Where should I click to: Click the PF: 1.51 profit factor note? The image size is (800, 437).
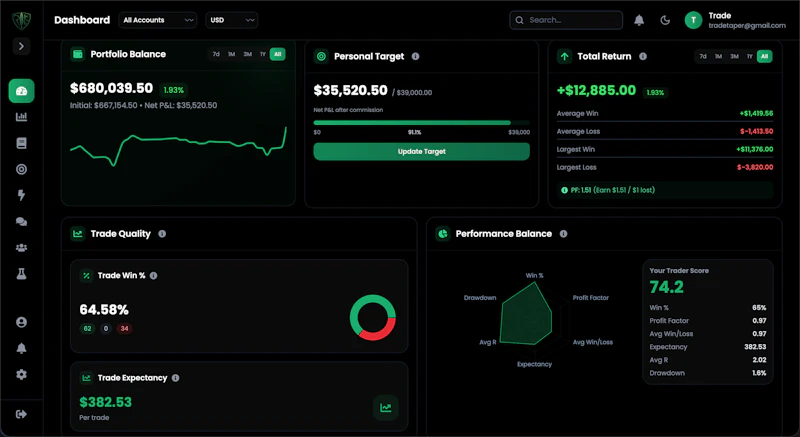click(665, 190)
